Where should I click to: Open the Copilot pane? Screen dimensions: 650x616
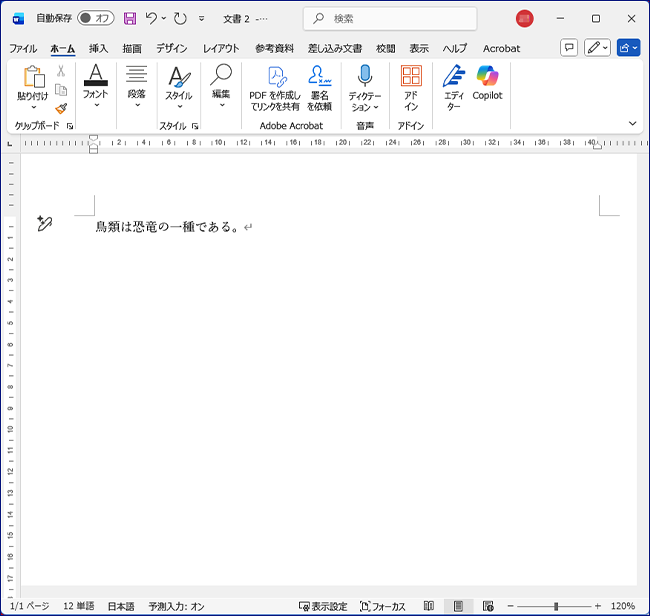487,83
